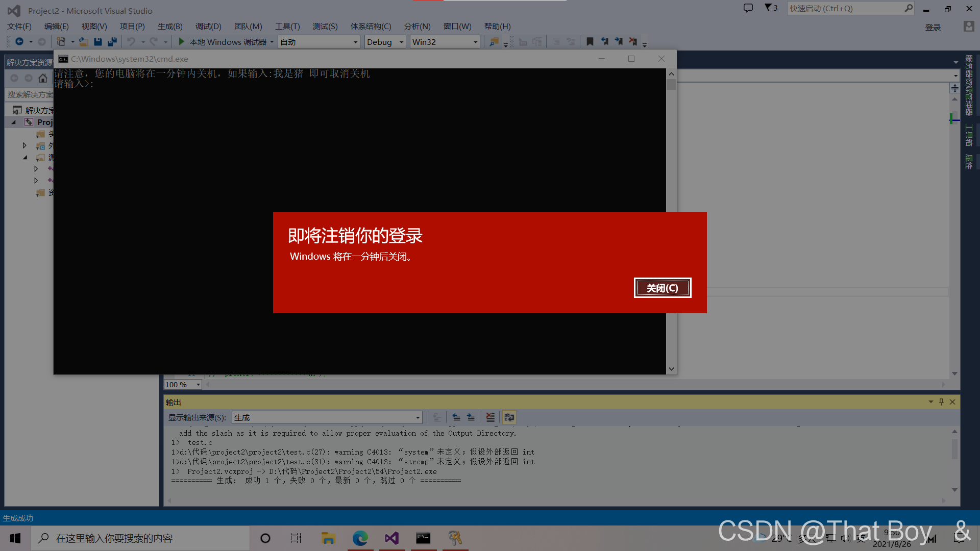
Task: Open the notifications flag icon
Action: [768, 8]
